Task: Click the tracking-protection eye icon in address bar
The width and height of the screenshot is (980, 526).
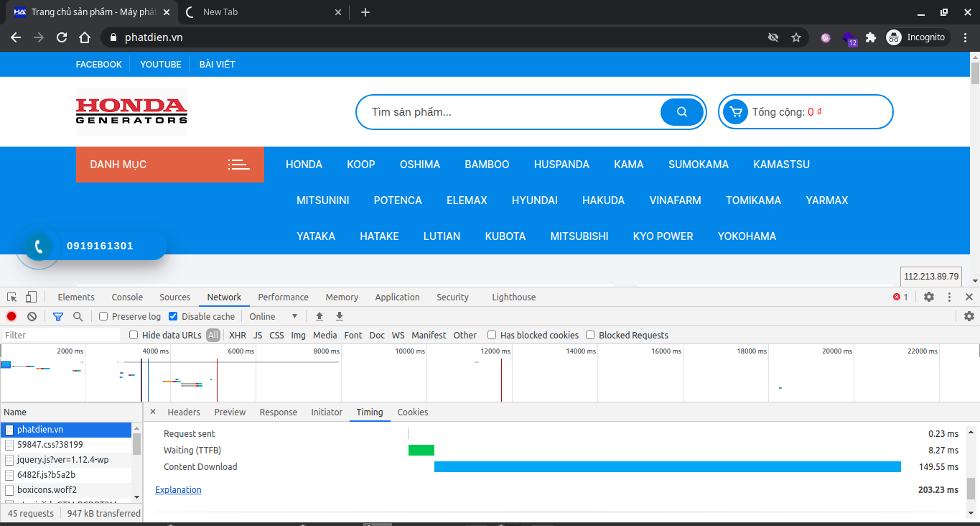Action: (x=773, y=37)
